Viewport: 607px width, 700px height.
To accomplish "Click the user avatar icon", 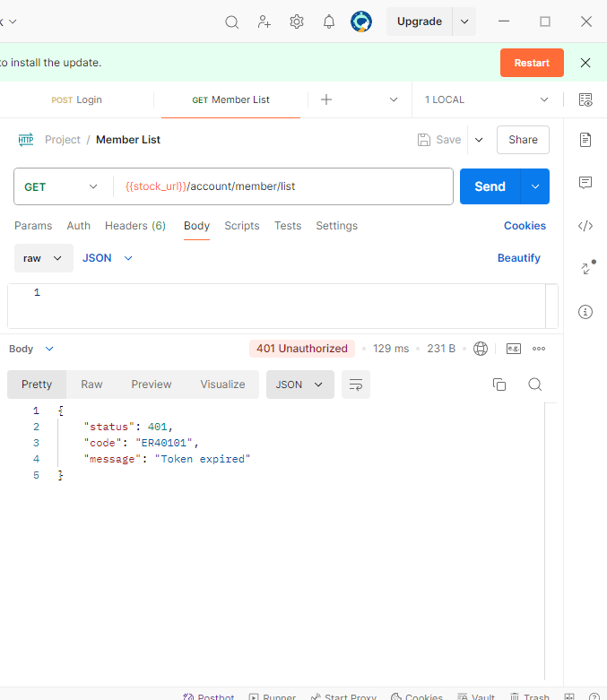I will click(361, 22).
